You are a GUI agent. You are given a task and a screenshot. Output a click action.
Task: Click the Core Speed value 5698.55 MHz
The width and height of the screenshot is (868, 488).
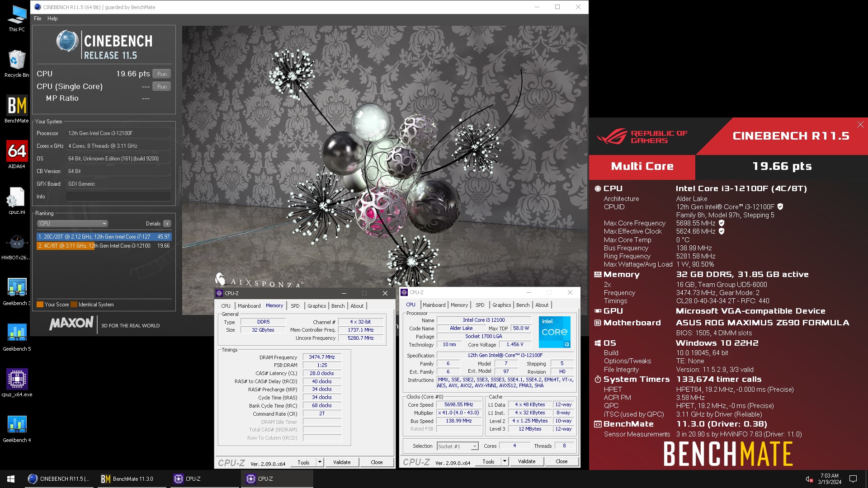pyautogui.click(x=458, y=404)
